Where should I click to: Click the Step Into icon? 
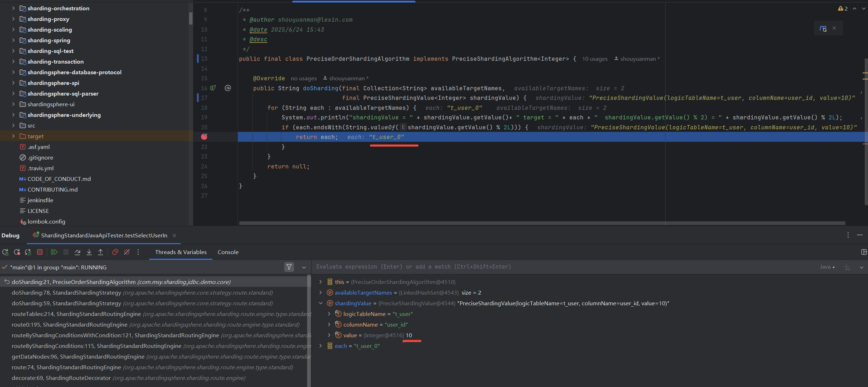pos(89,252)
